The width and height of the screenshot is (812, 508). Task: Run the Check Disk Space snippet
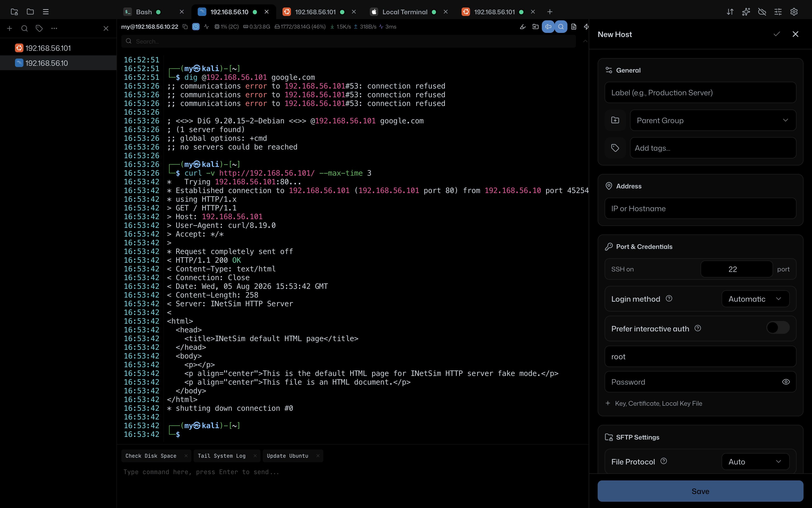tap(151, 456)
